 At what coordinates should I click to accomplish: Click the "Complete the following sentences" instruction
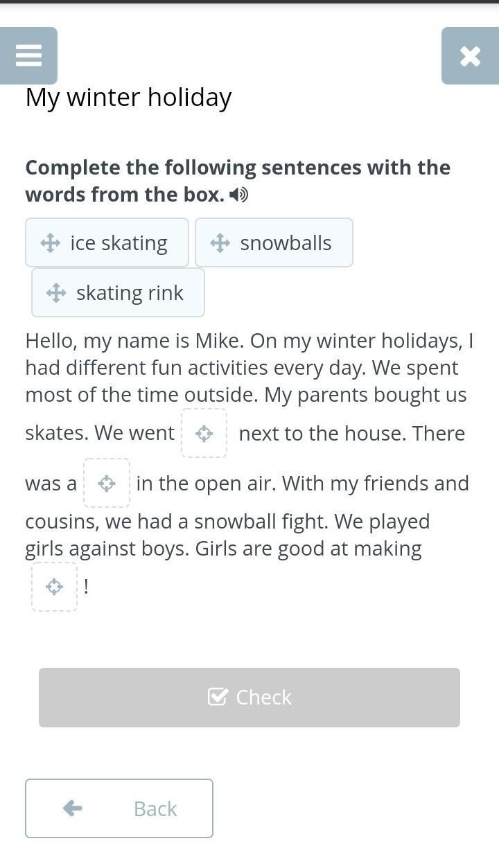coord(238,168)
